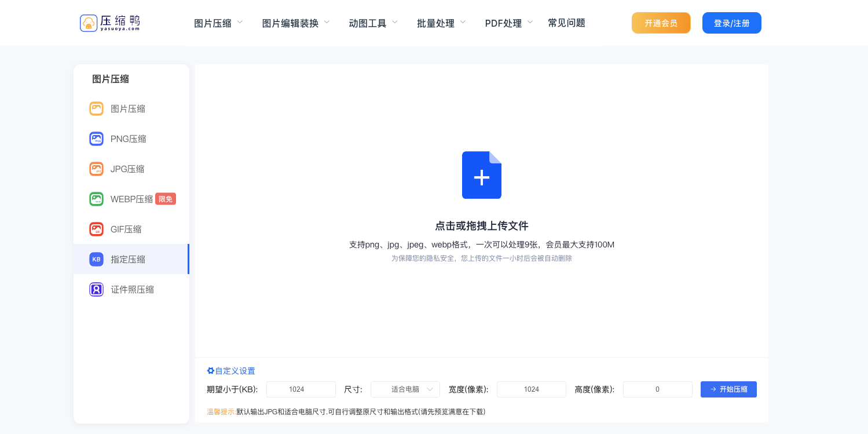Click the 开通会员 button

tap(661, 23)
